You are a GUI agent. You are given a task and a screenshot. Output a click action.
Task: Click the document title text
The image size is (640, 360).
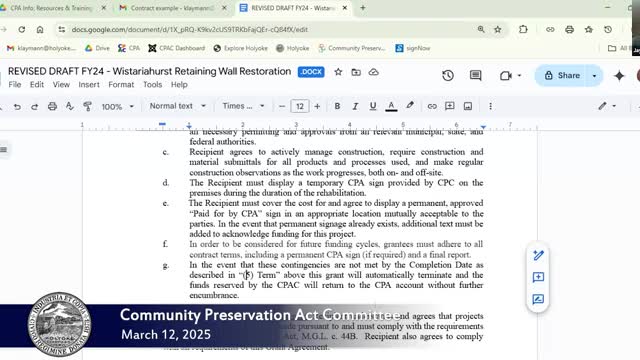pyautogui.click(x=149, y=71)
